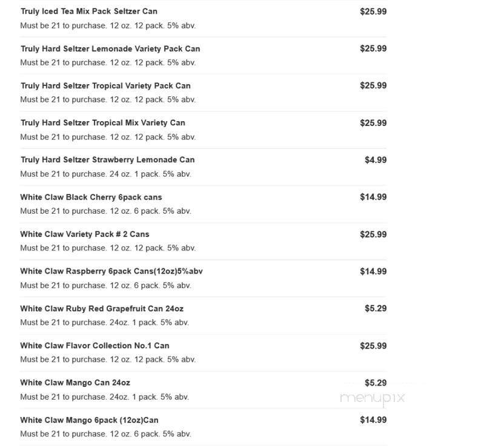Open Truly Iced Tea Mix Pack Seltzer Can
Viewport: 481px width, 448px height.
(89, 12)
